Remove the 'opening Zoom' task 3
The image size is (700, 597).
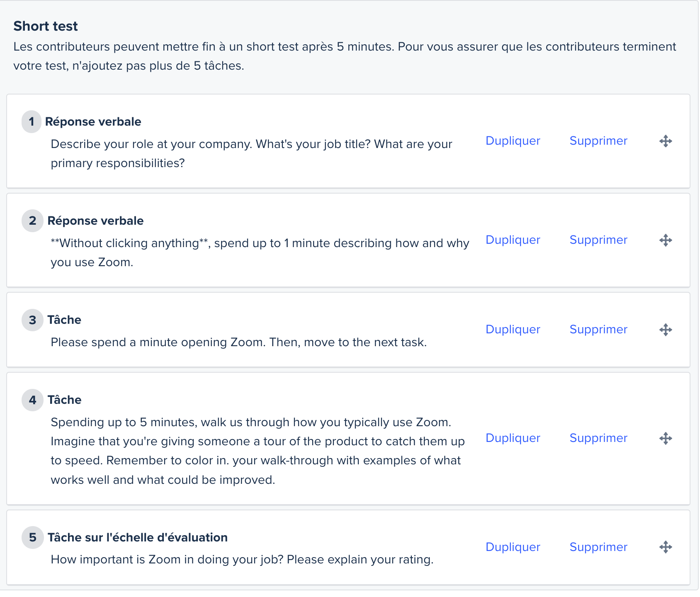click(x=598, y=330)
